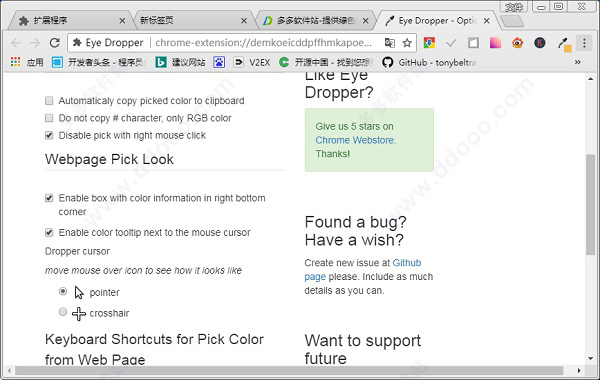Image resolution: width=600 pixels, height=380 pixels.
Task: Click the crosshair cursor preview icon
Action: [79, 314]
